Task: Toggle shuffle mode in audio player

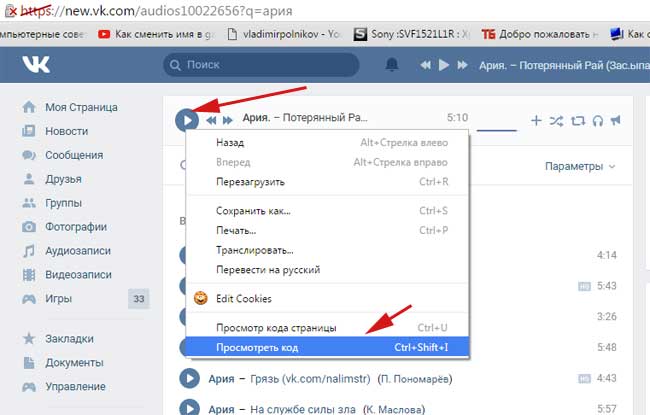Action: [x=557, y=121]
